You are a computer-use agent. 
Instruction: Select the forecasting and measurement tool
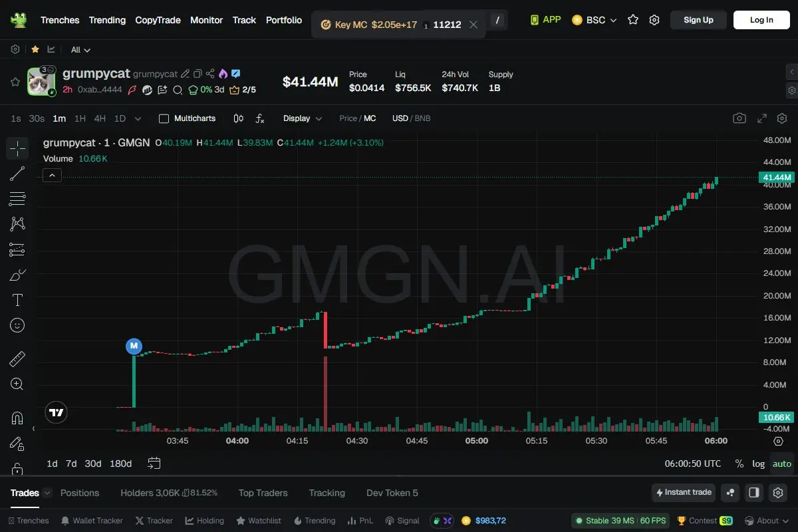[17, 249]
